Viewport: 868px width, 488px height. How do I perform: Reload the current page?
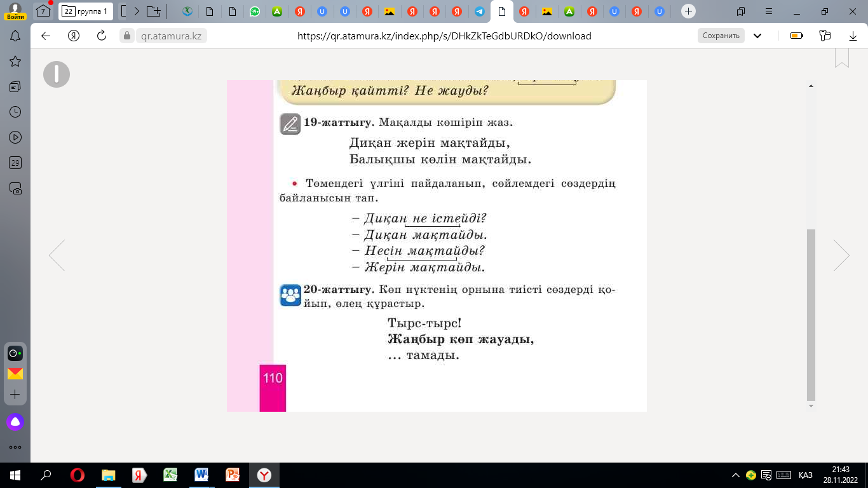(x=101, y=36)
